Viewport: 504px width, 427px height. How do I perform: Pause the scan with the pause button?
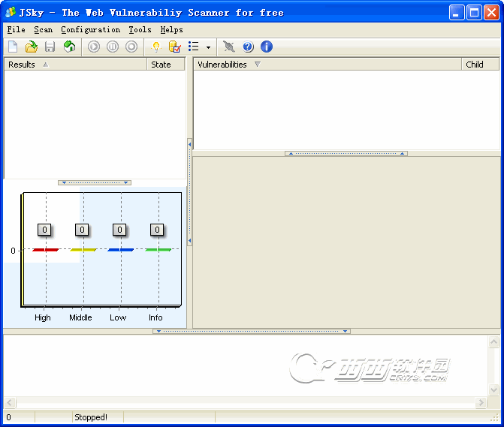113,47
